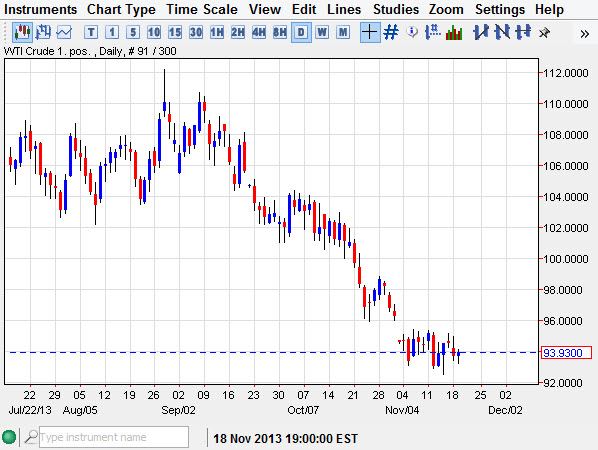Viewport: 598px width, 450px height.
Task: Open the Chart Type dropdown menu
Action: coord(121,9)
